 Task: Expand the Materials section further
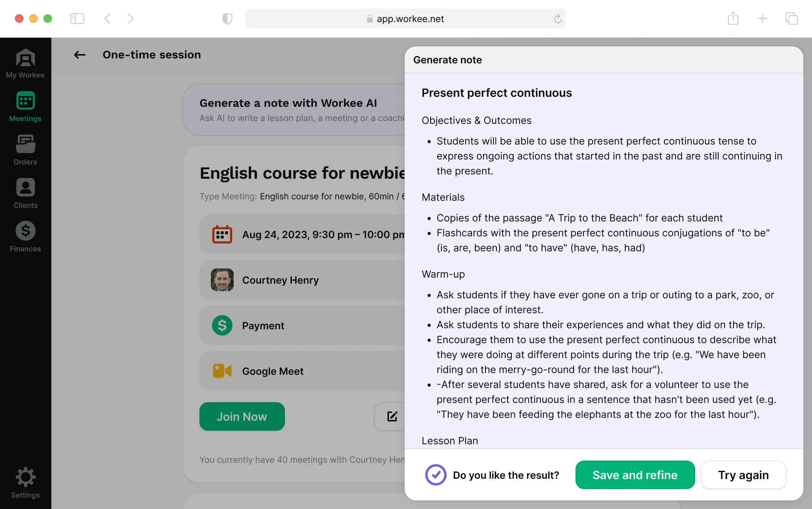tap(443, 196)
